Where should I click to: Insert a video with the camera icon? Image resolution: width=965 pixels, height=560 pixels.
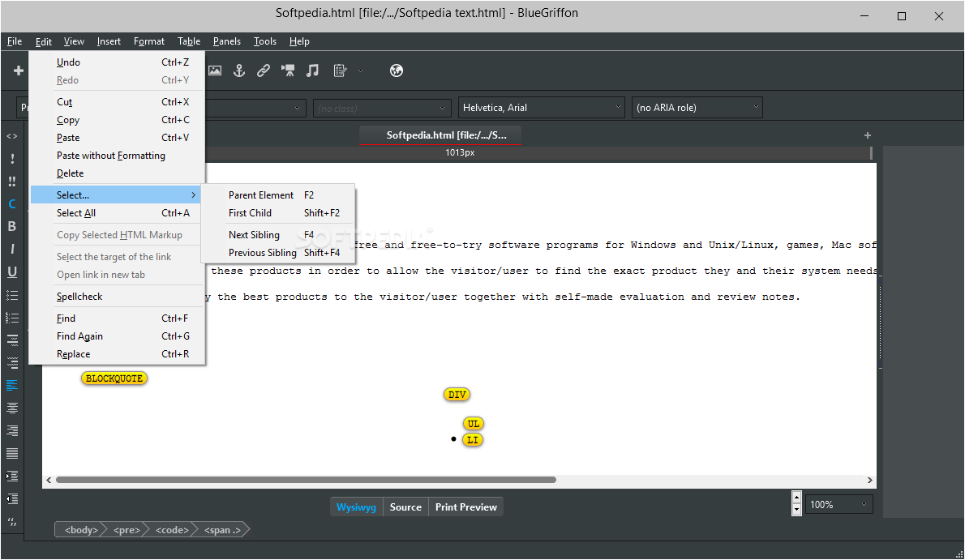click(x=288, y=71)
